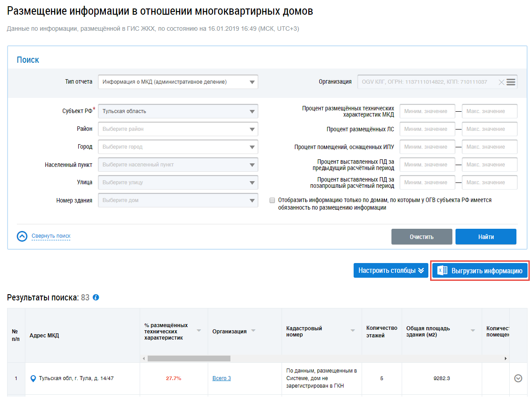This screenshot has width=532, height=397.
Task: Click the Найти search button
Action: coord(486,237)
